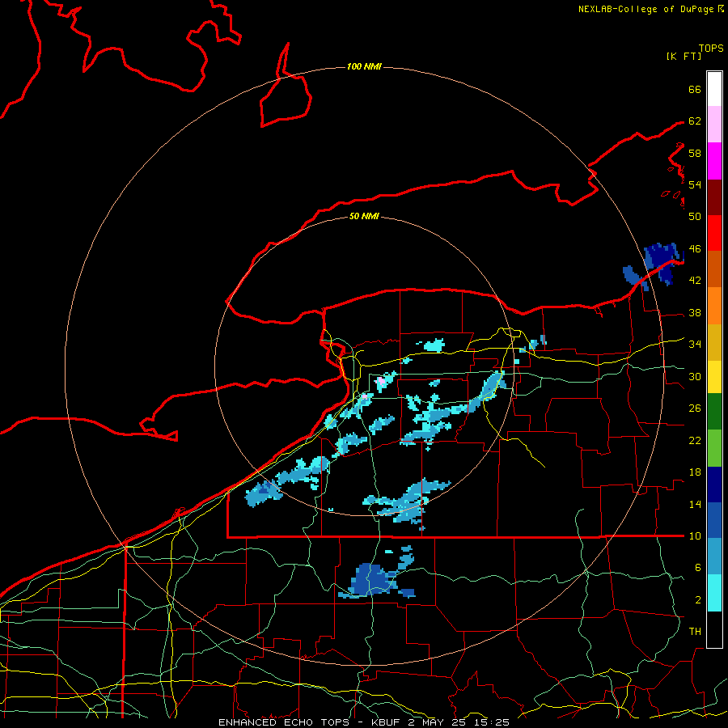Viewport: 728px width, 728px height.
Task: Click the legend value 42
Action: click(x=695, y=281)
